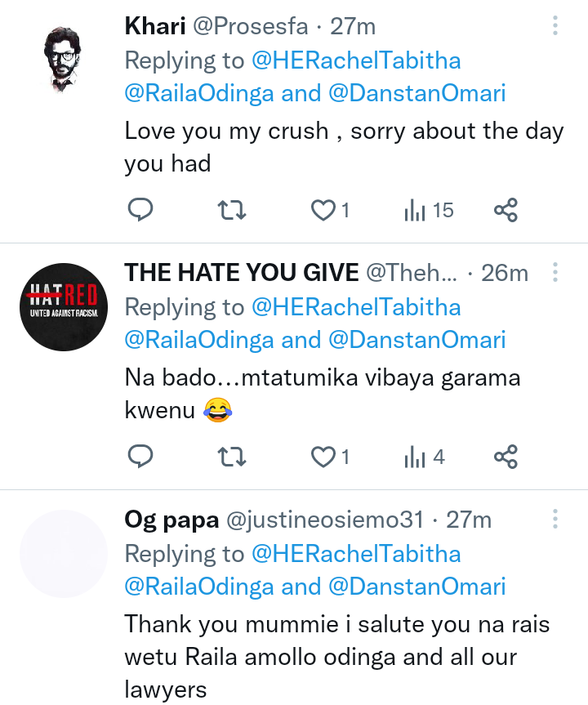Open Khari's profile picture
Viewport: 588px width, 705px height.
click(63, 60)
